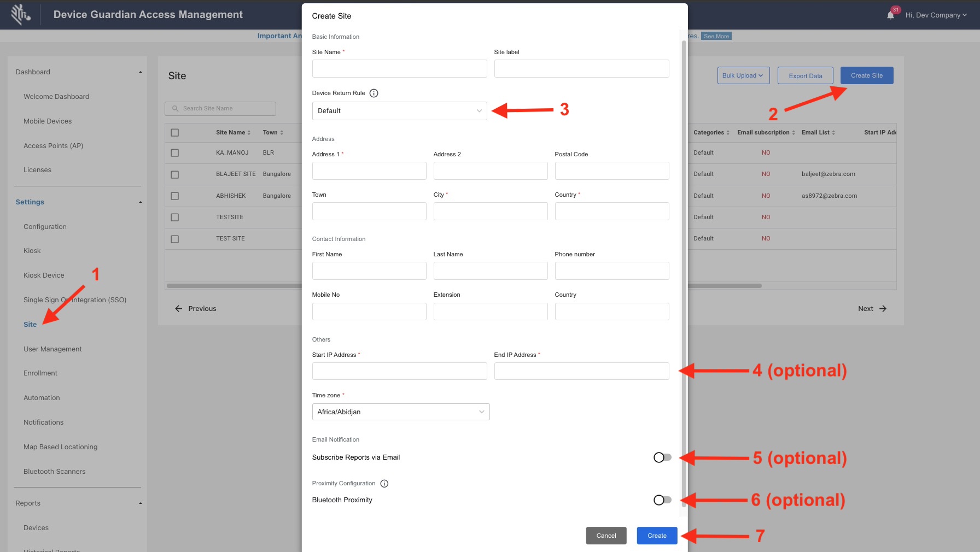Click the Zebra logo in header
This screenshot has width=980, height=552.
[x=21, y=14]
